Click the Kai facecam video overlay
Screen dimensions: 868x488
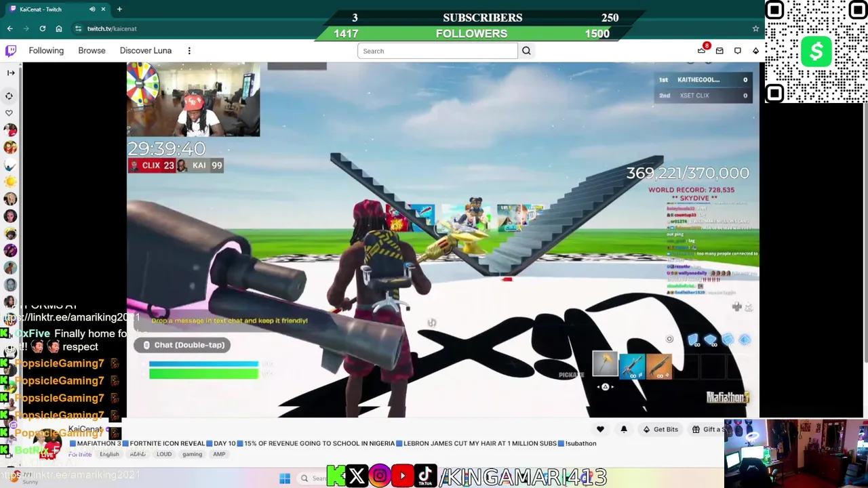(193, 100)
